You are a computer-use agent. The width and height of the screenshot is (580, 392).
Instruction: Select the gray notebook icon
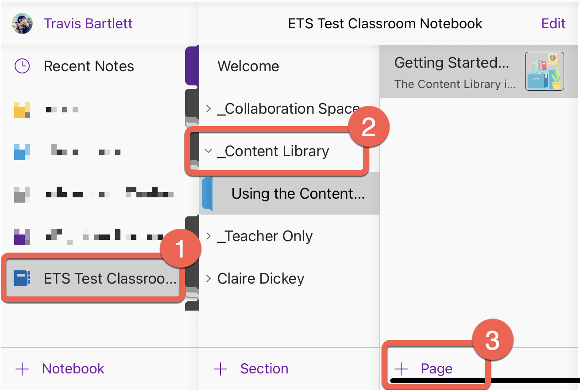tap(22, 194)
